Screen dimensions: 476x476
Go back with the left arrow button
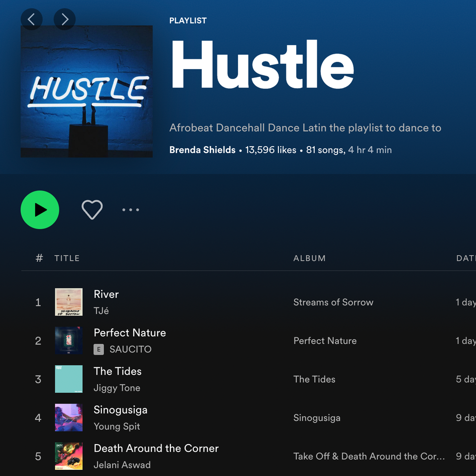31,20
